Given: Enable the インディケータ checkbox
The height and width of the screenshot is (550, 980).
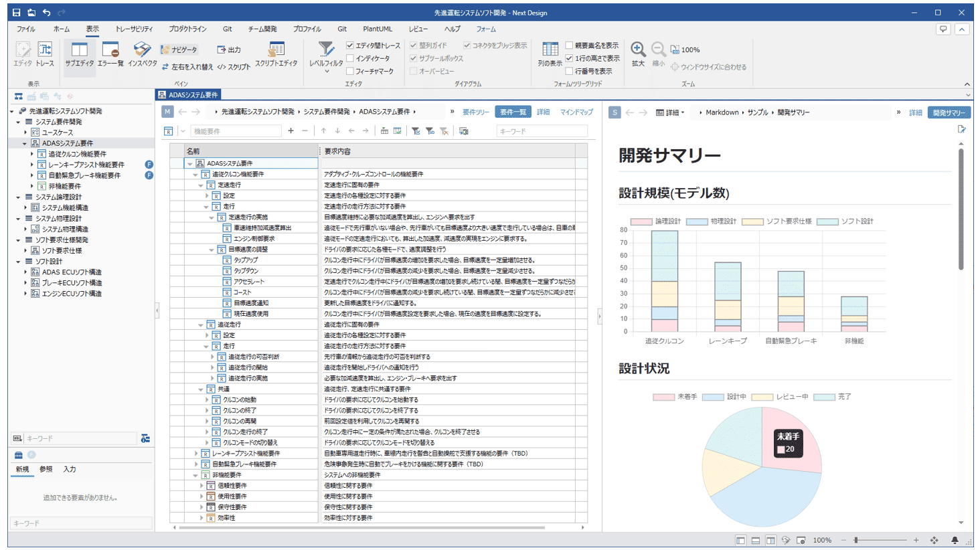Looking at the screenshot, I should 350,58.
